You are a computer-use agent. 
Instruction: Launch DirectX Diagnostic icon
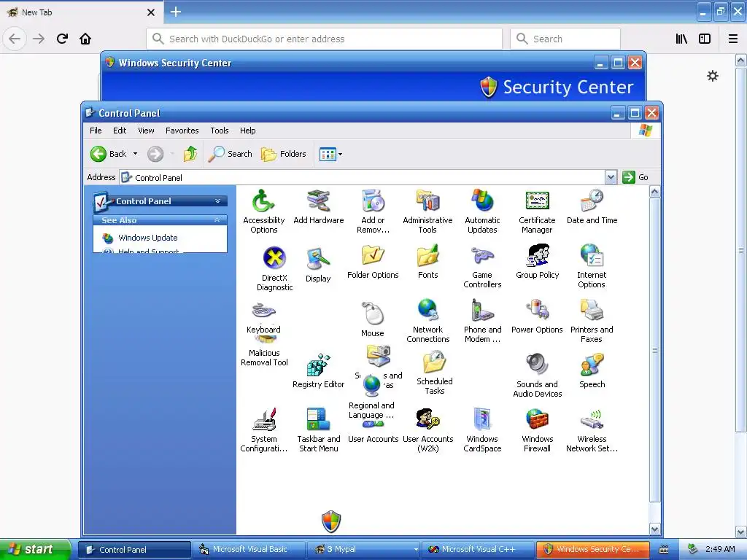pos(274,268)
